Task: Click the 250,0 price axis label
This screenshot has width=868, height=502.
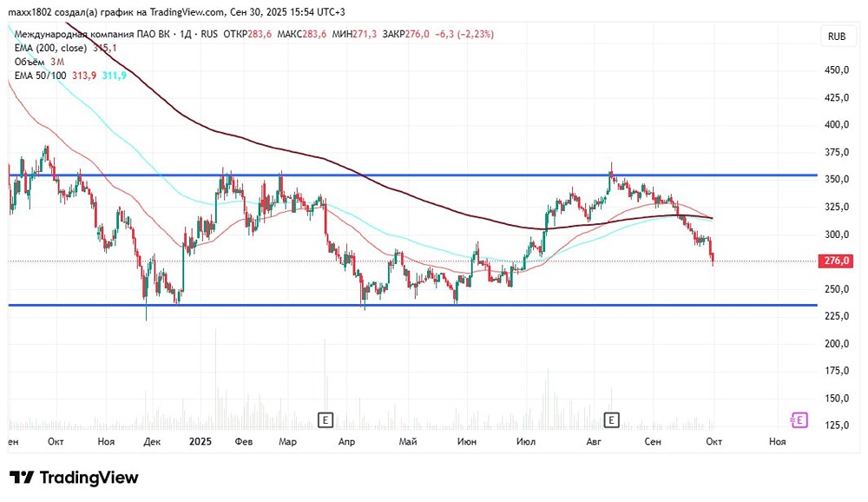Action: [x=837, y=288]
